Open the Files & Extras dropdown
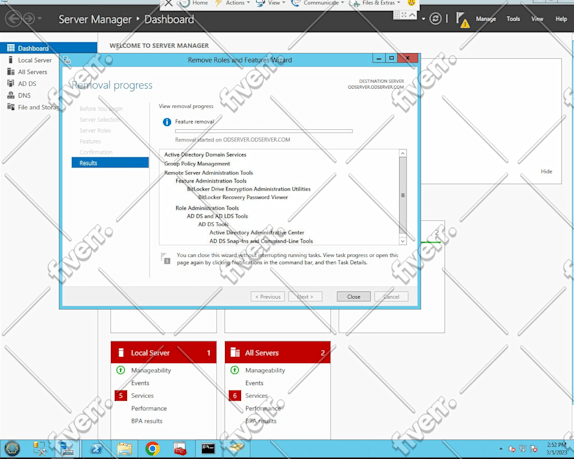 pyautogui.click(x=377, y=3)
